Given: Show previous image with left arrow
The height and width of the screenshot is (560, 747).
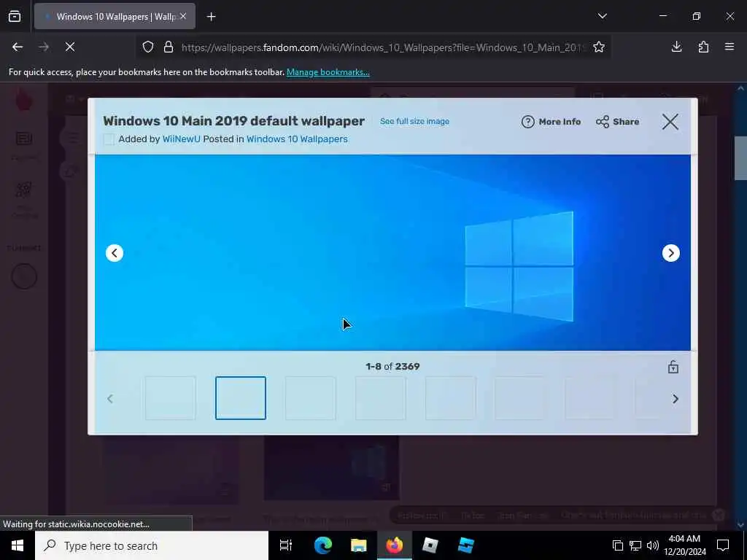Looking at the screenshot, I should pyautogui.click(x=115, y=253).
